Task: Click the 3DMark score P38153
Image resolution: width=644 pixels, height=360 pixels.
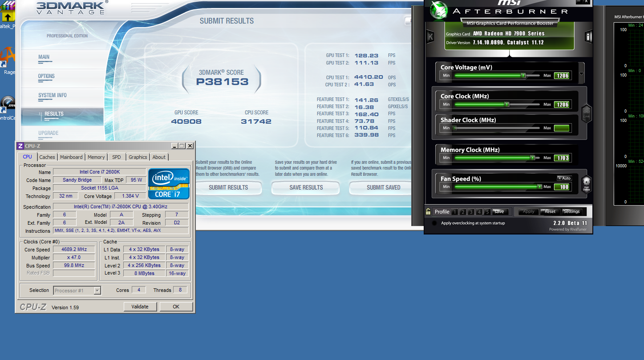Action: 222,82
